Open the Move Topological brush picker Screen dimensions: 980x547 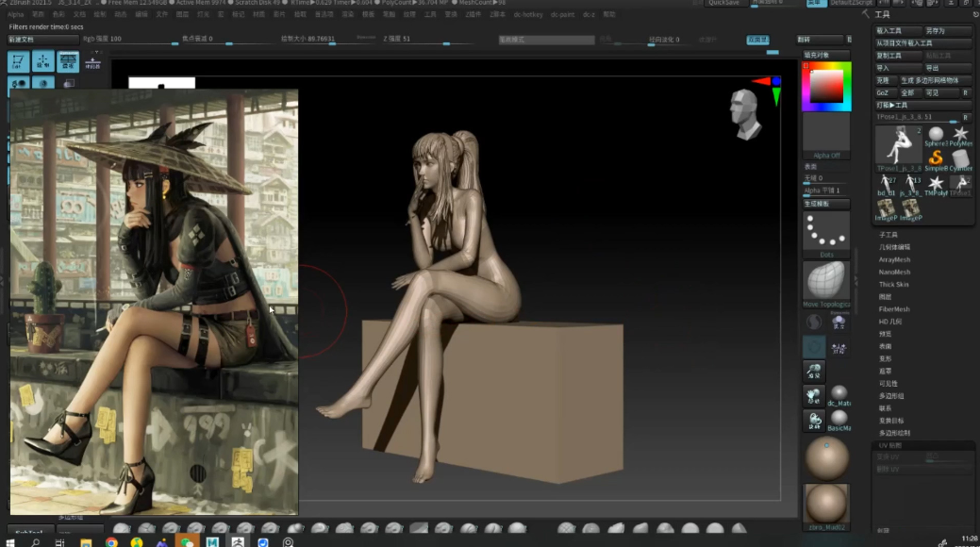pos(826,284)
